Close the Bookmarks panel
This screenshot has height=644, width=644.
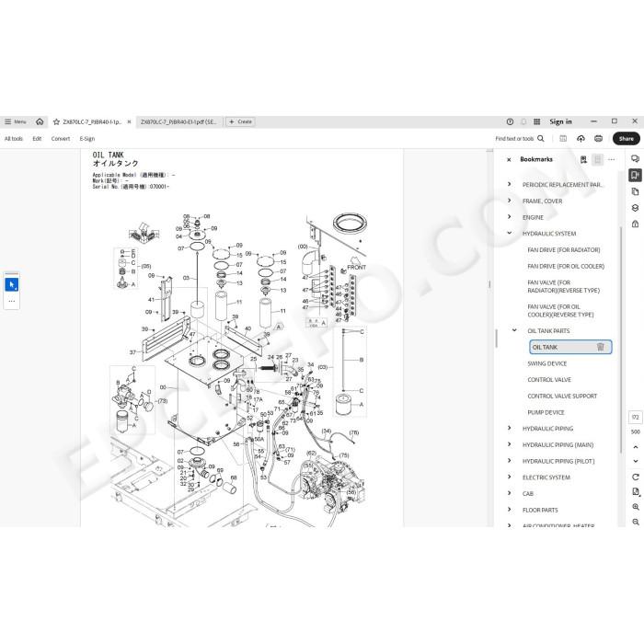509,159
